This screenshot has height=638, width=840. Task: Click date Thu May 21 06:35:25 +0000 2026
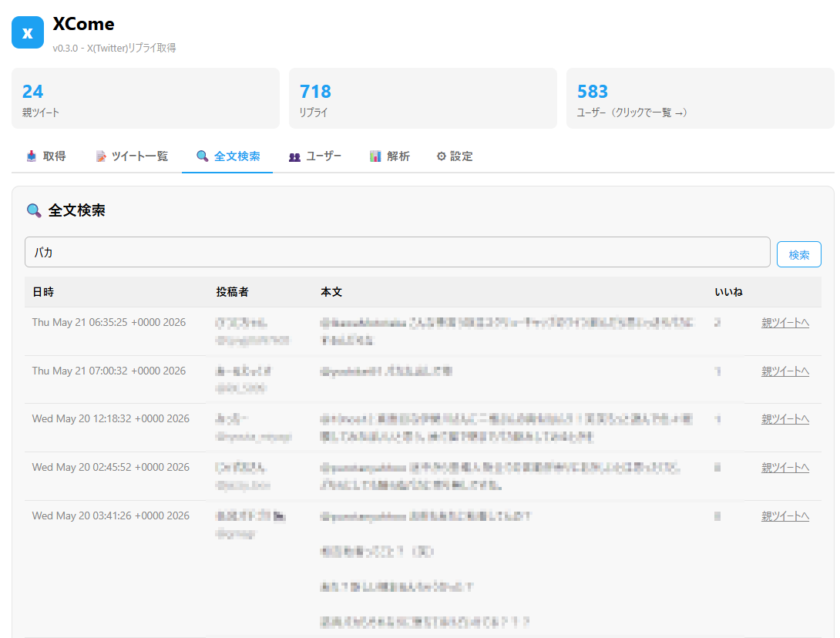point(109,323)
